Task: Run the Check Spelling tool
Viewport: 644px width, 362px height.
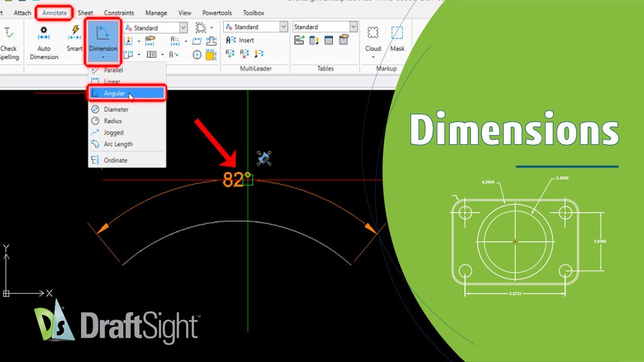Action: 9,43
